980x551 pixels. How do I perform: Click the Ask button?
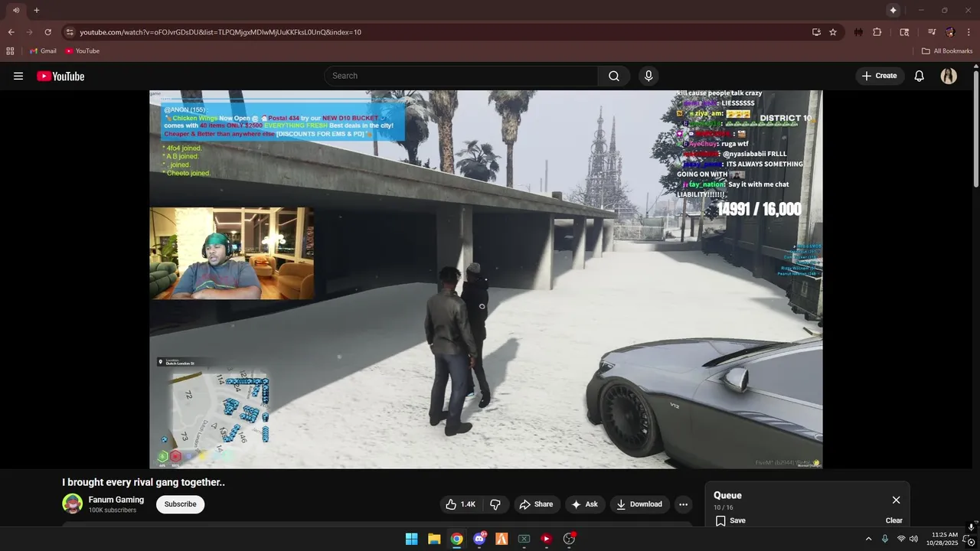[585, 504]
